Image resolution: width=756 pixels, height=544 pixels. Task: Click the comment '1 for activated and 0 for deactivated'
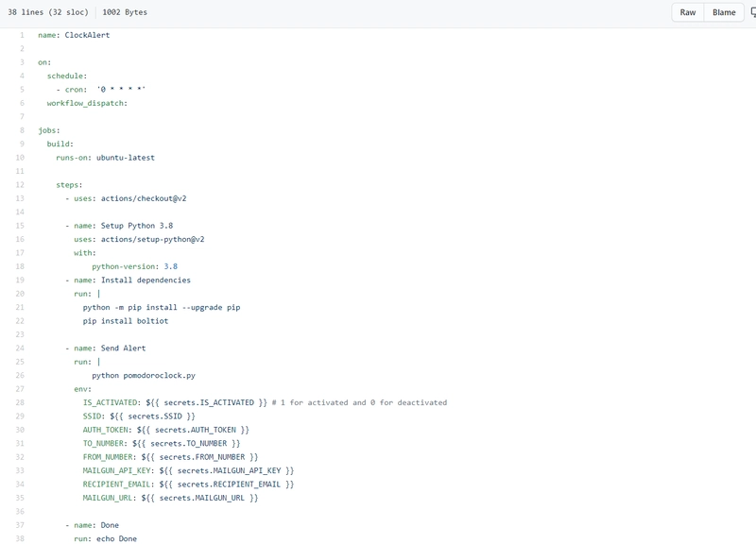pos(364,403)
